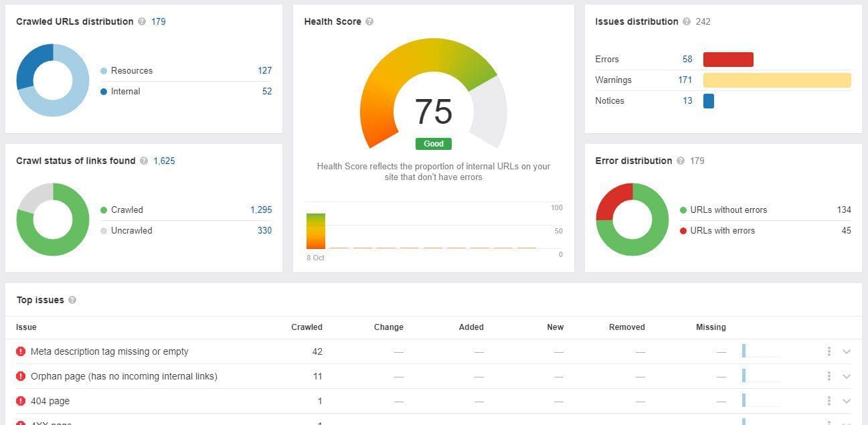
Task: Click the Health Score gauge showing 75
Action: coord(434,94)
